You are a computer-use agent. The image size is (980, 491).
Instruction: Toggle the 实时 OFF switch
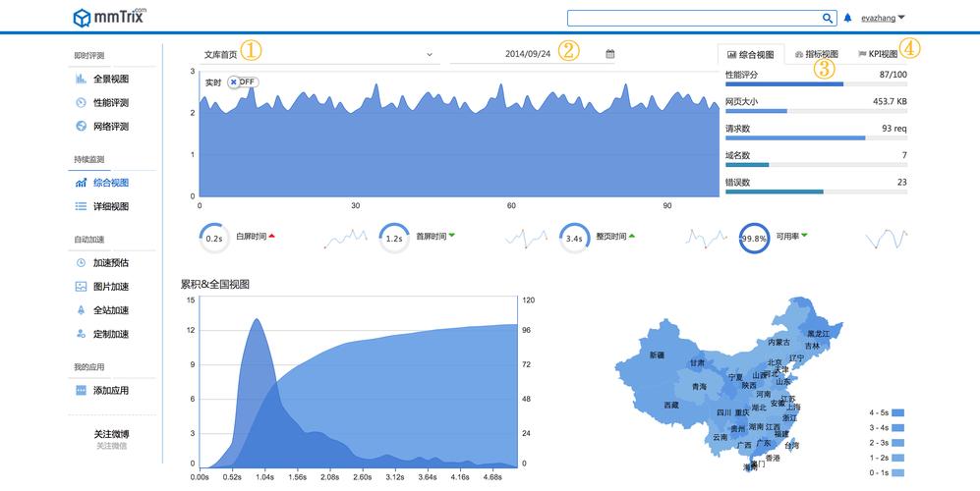pos(242,82)
